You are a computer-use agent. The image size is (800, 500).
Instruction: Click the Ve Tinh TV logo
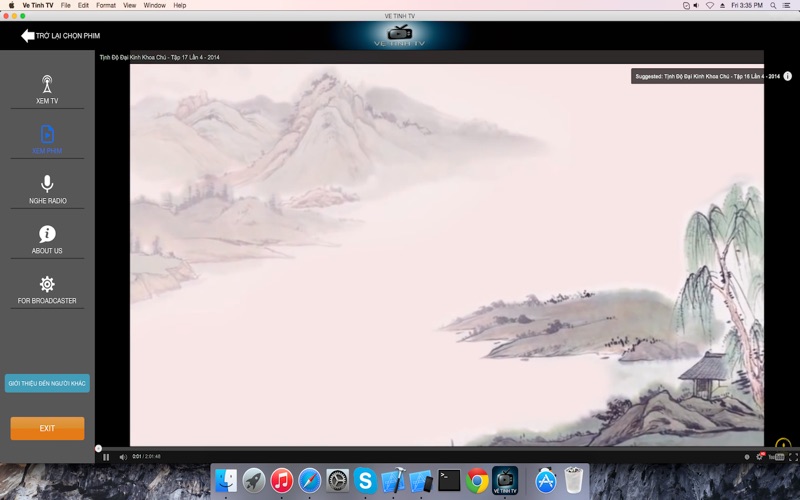coord(399,35)
